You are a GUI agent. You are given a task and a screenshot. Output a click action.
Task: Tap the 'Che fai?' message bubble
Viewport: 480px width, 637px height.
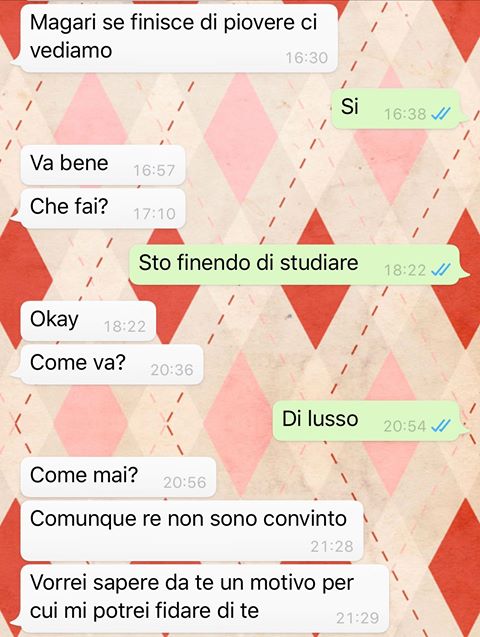[103, 208]
